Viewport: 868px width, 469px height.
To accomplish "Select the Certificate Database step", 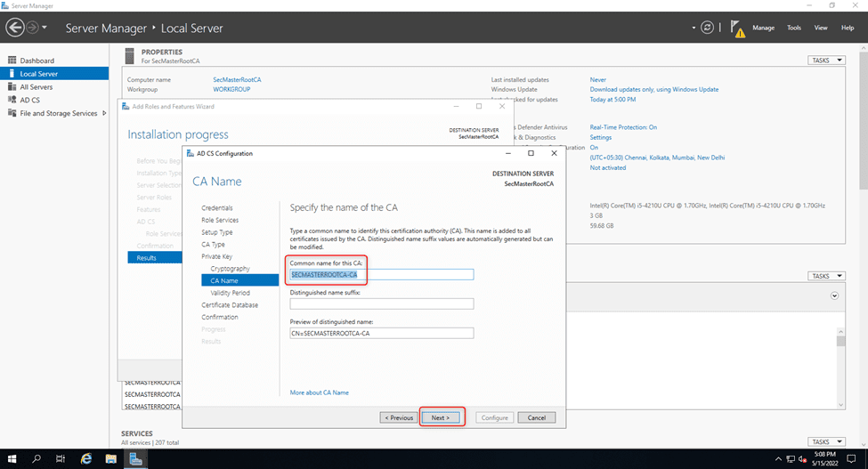I will pos(230,305).
